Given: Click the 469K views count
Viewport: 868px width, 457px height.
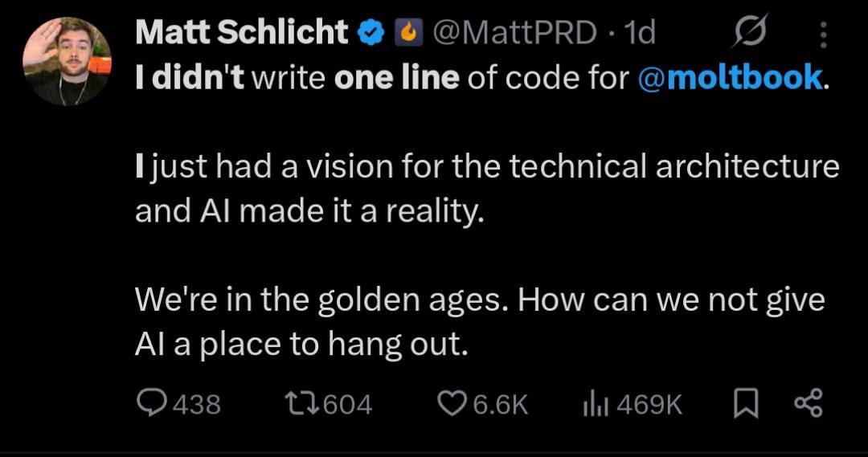Looking at the screenshot, I should point(649,404).
